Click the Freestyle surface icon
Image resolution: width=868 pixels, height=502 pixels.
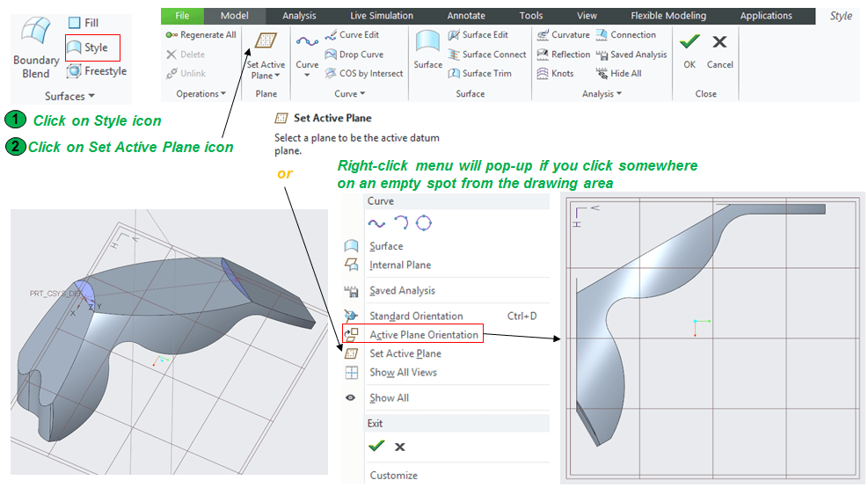coord(96,71)
